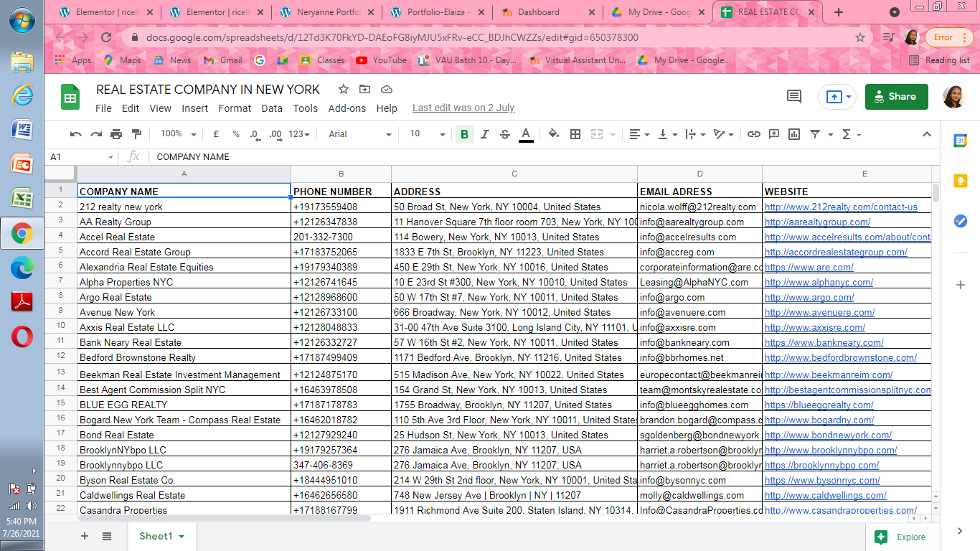This screenshot has height=551, width=980.
Task: Insert a chart from the toolbar
Action: 794,134
